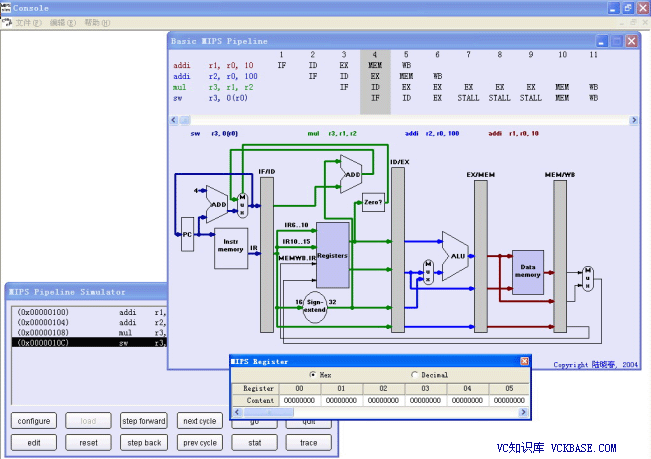Reset the simulator with reset button
The image size is (651, 459).
(x=88, y=442)
